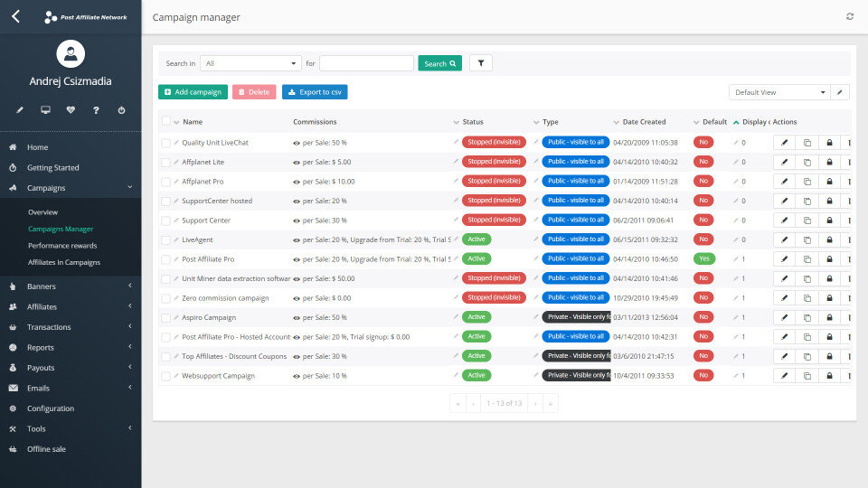Click the power logout icon under profile

(121, 109)
